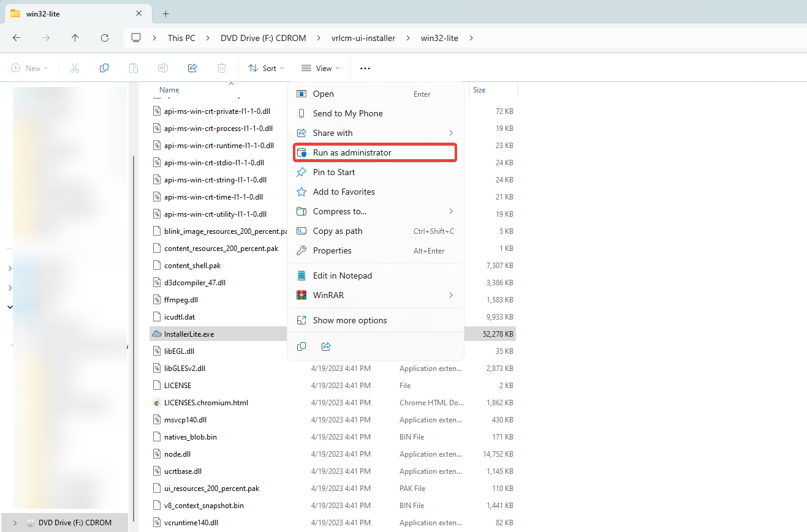Image resolution: width=807 pixels, height=532 pixels.
Task: Choose Show more options
Action: point(376,320)
